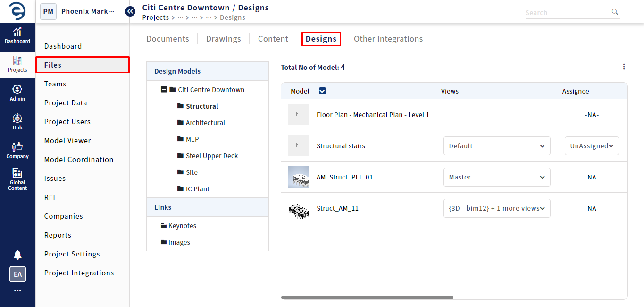Collapse the sidebar with double-chevron button
The width and height of the screenshot is (644, 307).
130,11
